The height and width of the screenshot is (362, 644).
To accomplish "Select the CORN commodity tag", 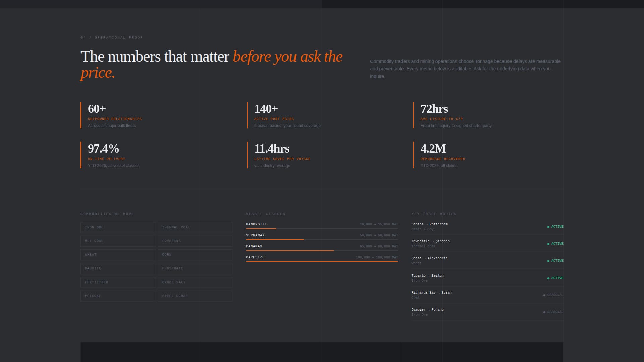I will pos(195,255).
